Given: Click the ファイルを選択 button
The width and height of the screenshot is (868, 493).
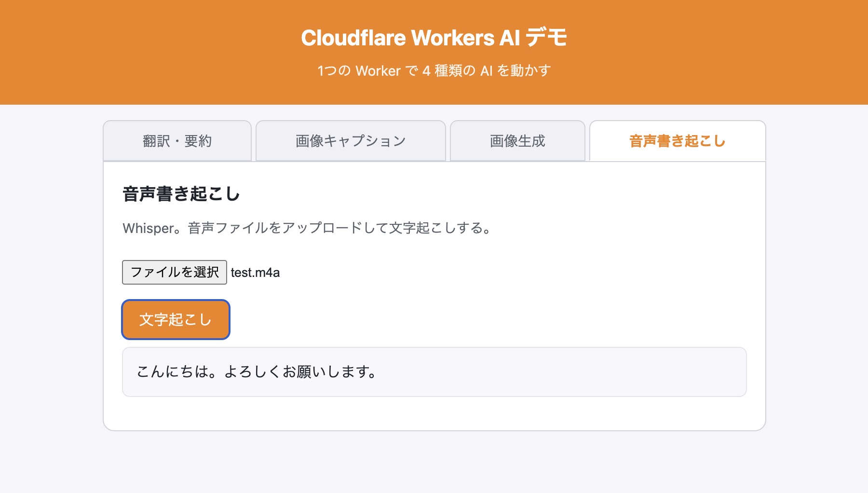Looking at the screenshot, I should (175, 272).
